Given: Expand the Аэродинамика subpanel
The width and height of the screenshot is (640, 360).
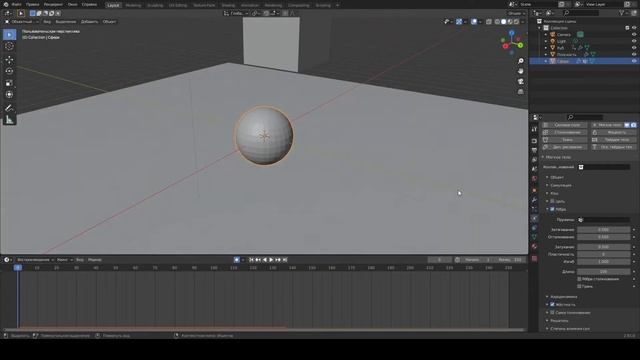Looking at the screenshot, I should tap(563, 297).
